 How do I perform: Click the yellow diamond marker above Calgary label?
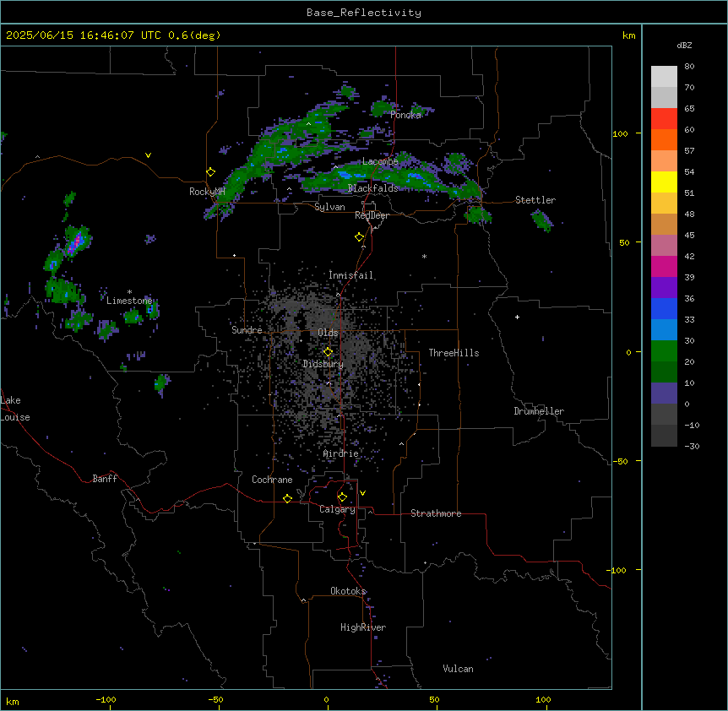[342, 497]
